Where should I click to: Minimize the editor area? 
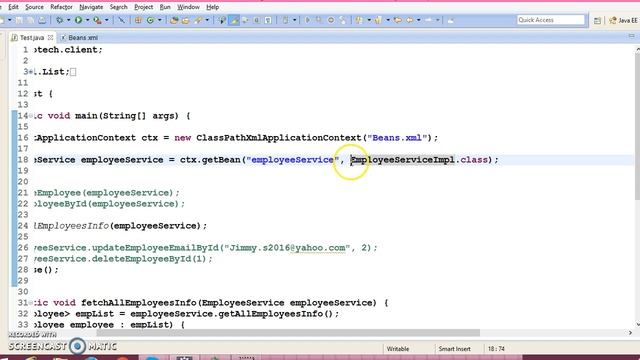(x=631, y=36)
